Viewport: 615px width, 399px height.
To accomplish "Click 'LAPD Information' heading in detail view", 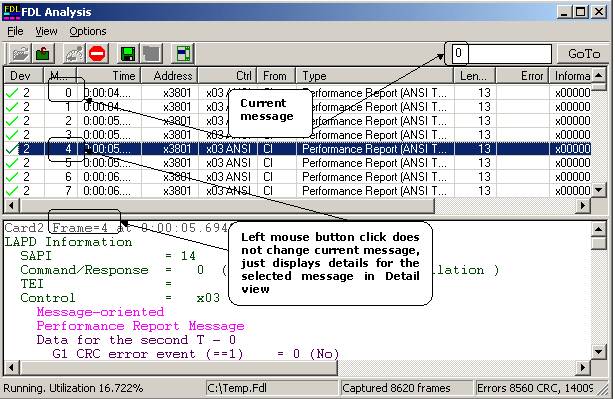I will tap(68, 242).
